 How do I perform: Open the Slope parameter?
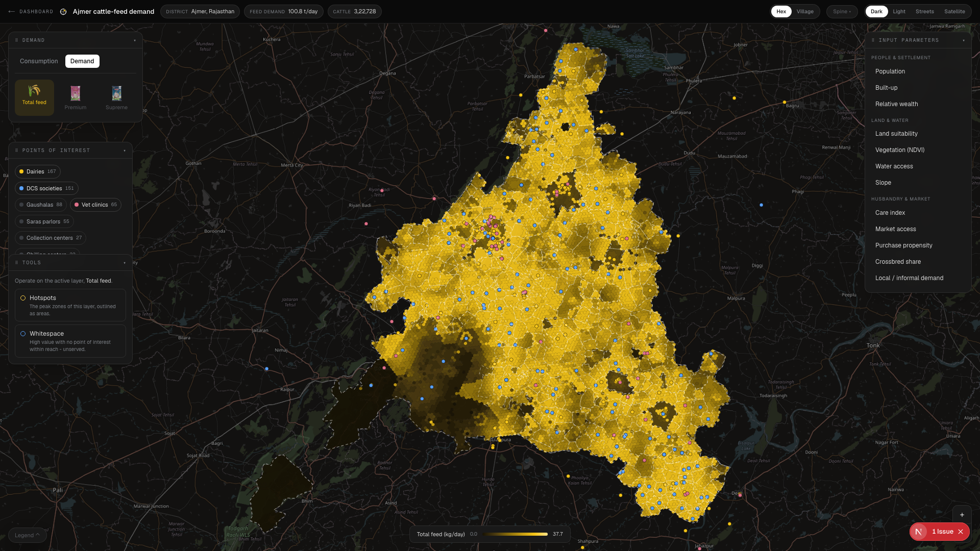[918, 183]
